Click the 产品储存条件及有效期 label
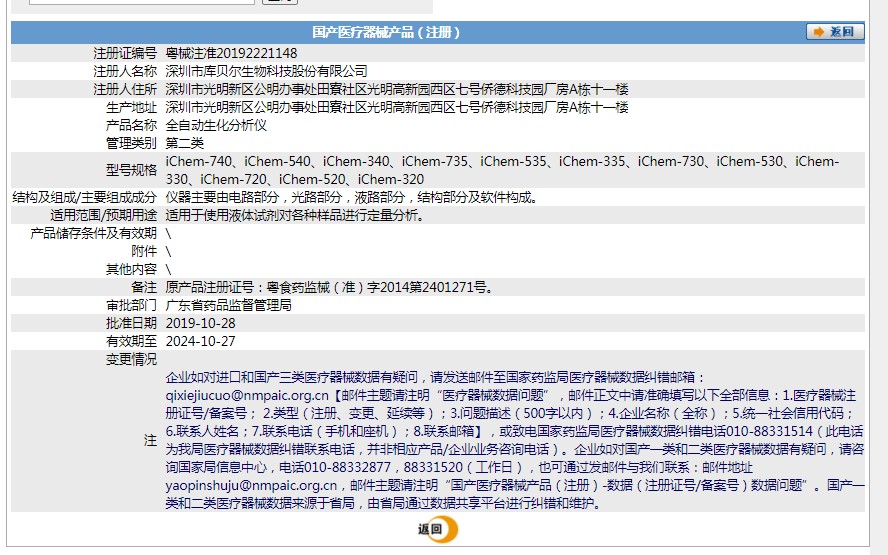Image resolution: width=888 pixels, height=555 pixels. [93, 233]
